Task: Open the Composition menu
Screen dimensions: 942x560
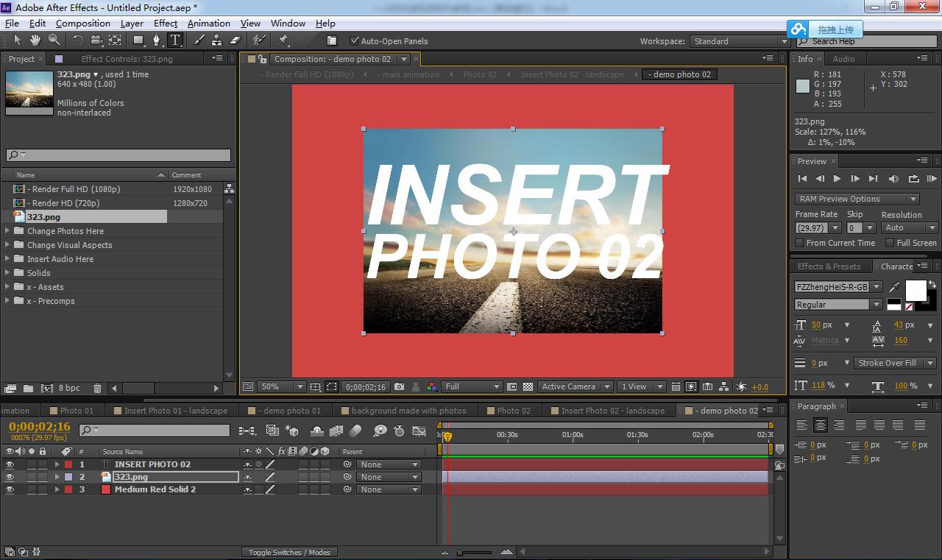Action: click(x=82, y=23)
